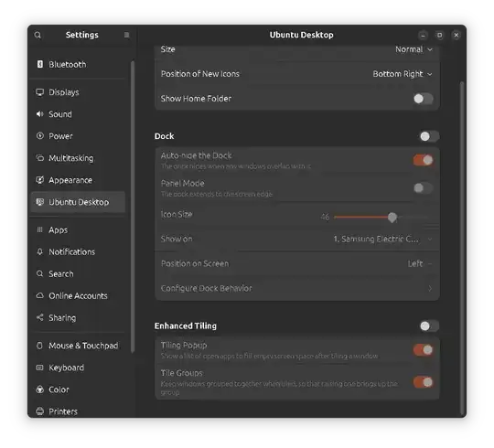The image size is (494, 448).
Task: Toggle Panel Mode switch
Action: click(424, 188)
